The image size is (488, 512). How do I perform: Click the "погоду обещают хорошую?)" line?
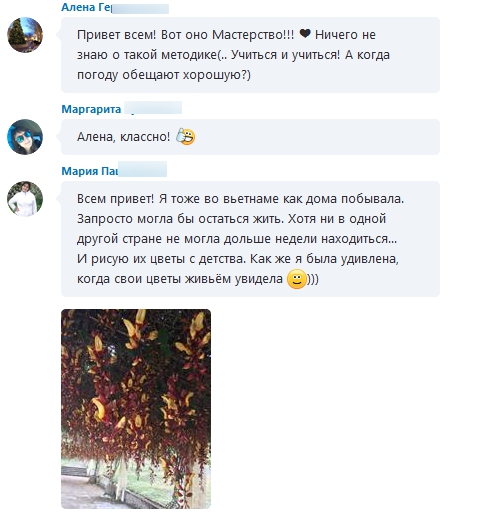[164, 75]
